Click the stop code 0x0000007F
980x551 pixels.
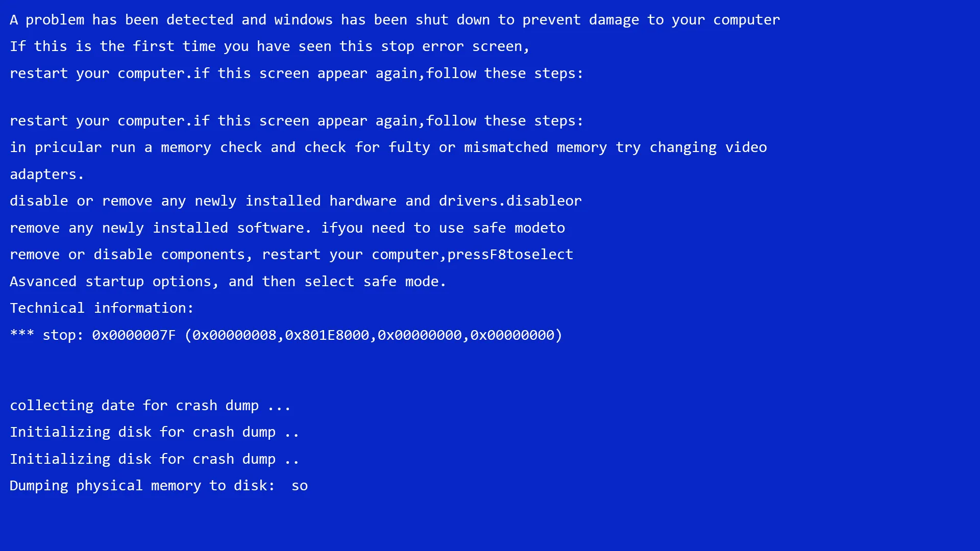click(134, 335)
